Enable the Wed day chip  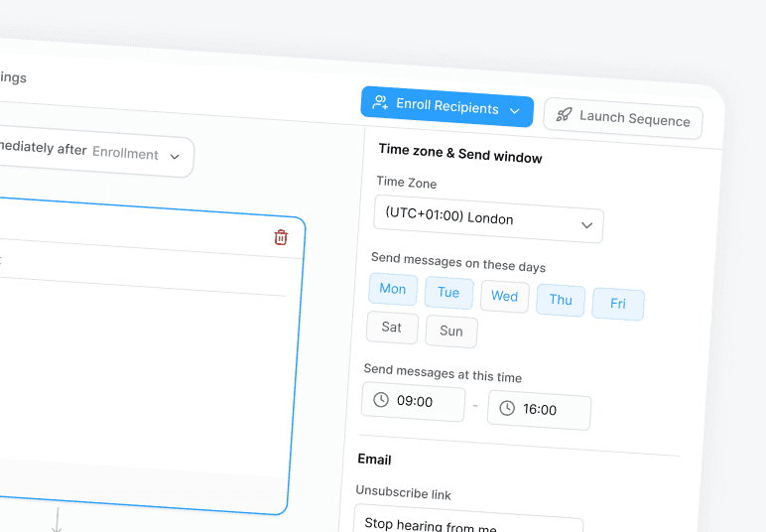[505, 296]
